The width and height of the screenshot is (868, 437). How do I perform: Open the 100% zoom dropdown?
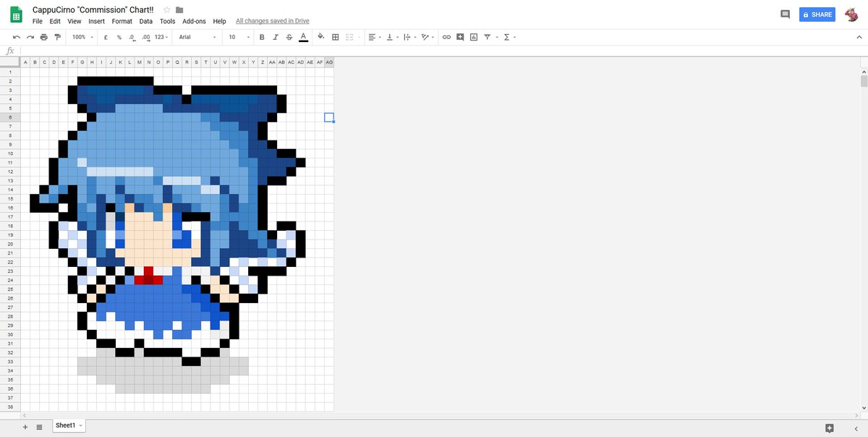(82, 37)
